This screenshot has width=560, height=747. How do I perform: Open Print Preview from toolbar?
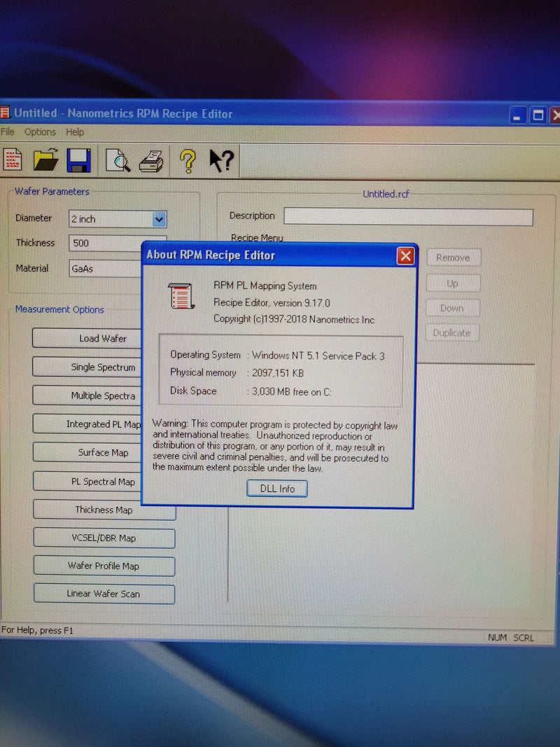coord(118,161)
